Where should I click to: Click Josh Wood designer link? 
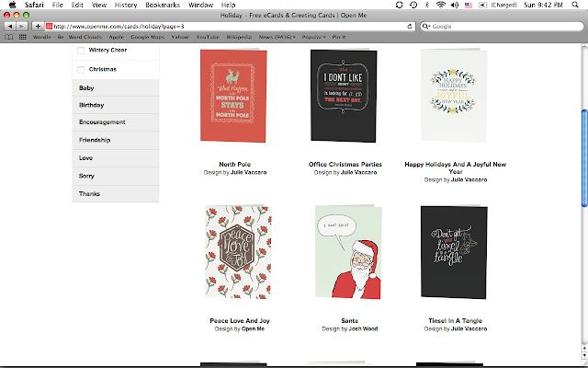point(363,328)
